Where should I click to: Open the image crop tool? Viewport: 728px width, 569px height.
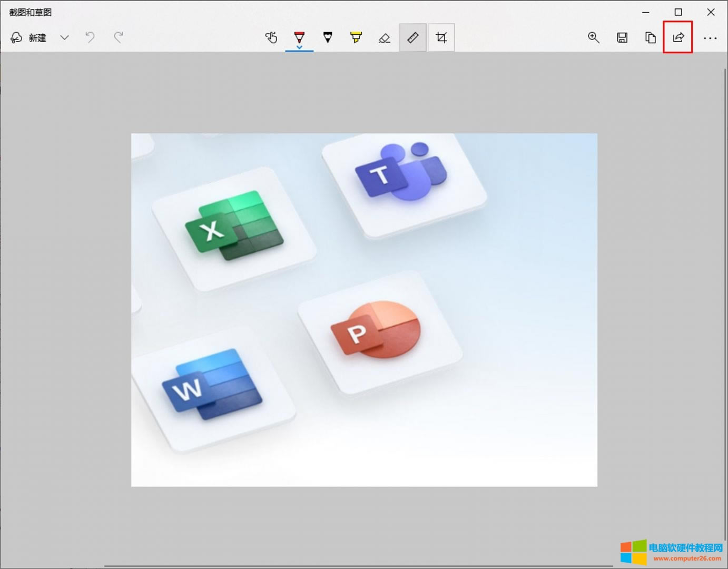pos(441,37)
